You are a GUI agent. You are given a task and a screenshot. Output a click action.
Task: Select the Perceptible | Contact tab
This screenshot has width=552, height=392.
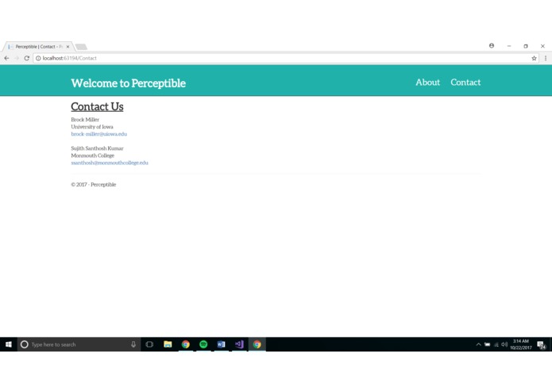(x=38, y=47)
